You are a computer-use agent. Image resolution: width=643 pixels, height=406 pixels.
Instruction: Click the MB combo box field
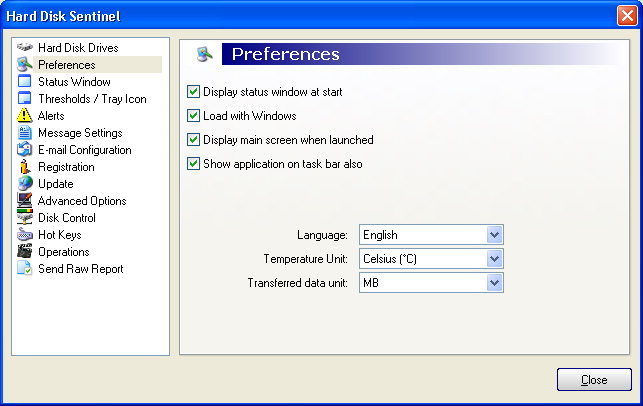pos(431,283)
